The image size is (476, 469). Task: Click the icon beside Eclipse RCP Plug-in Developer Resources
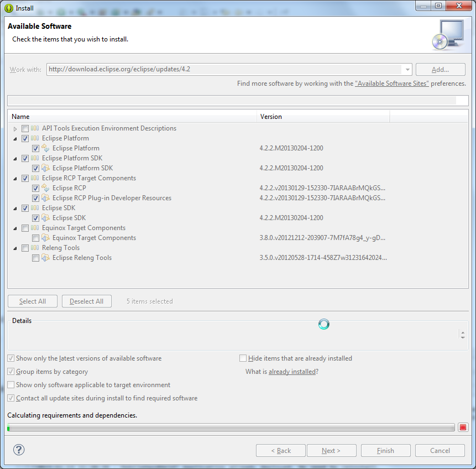[45, 198]
